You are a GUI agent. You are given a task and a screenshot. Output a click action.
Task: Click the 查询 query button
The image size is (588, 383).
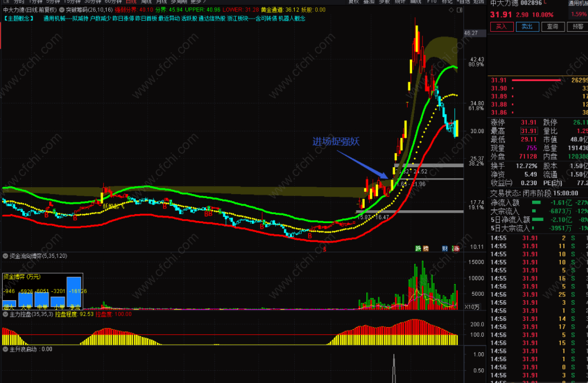coord(552,26)
